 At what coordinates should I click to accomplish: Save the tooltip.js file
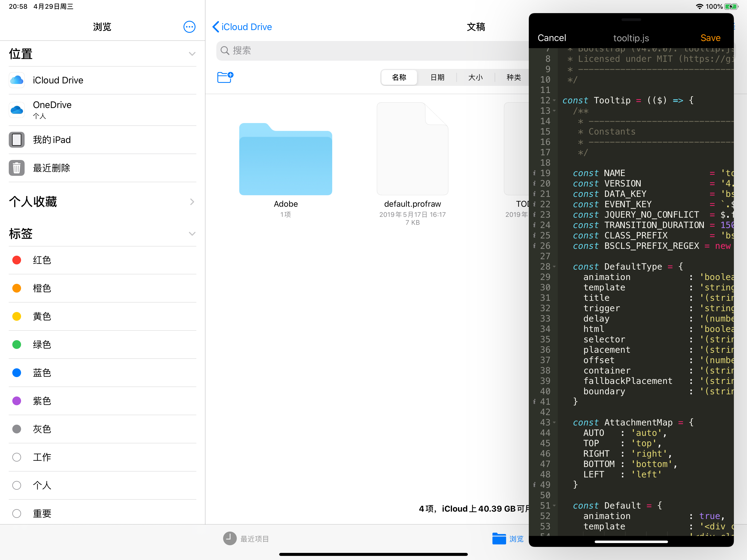coord(710,38)
